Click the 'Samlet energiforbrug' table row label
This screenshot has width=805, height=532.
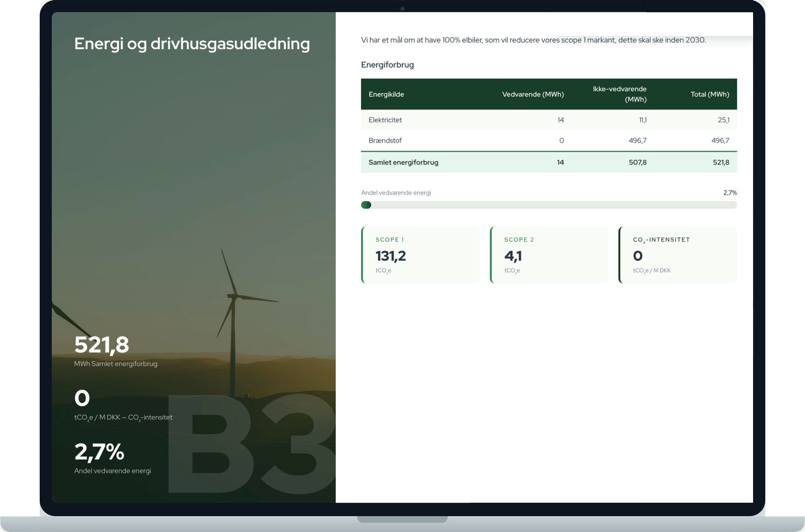click(x=403, y=162)
